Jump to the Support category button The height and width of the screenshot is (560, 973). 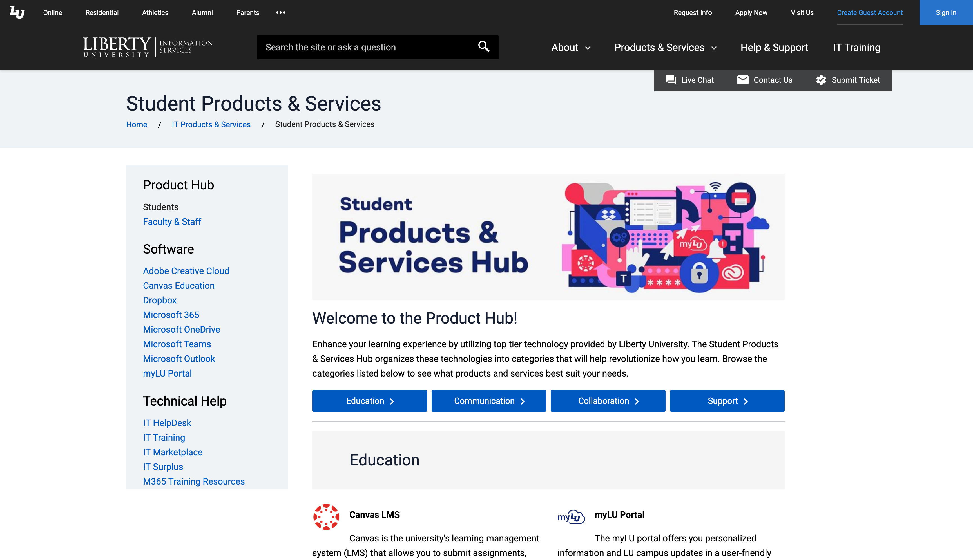(727, 401)
